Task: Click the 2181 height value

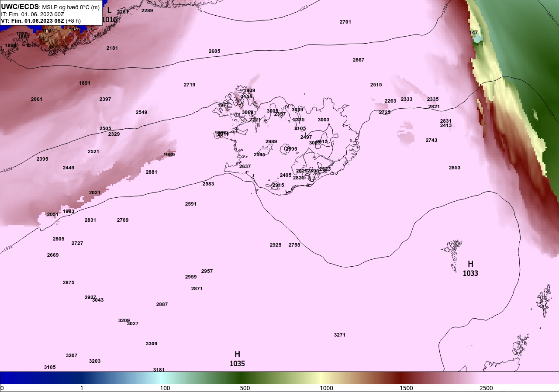Action: pos(112,48)
